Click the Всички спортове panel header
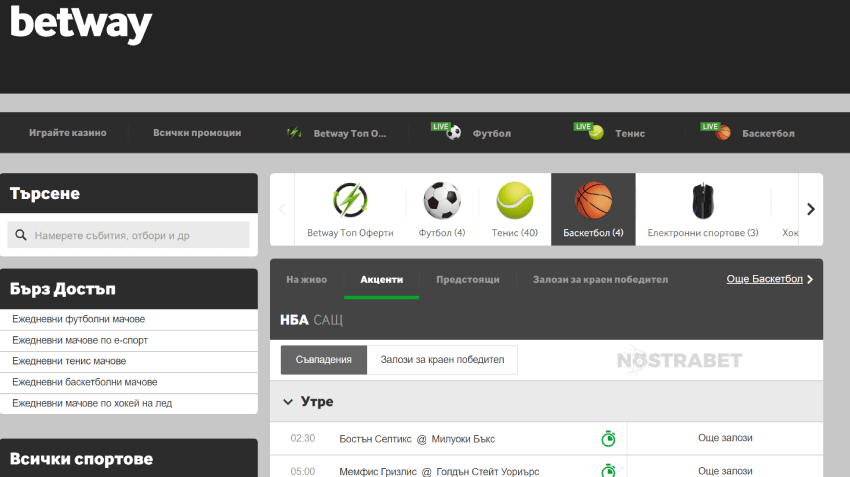Viewport: 850px width, 477px height. (129, 458)
